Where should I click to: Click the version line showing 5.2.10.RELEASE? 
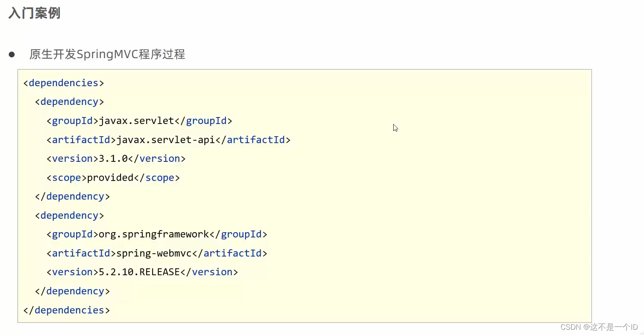click(142, 272)
